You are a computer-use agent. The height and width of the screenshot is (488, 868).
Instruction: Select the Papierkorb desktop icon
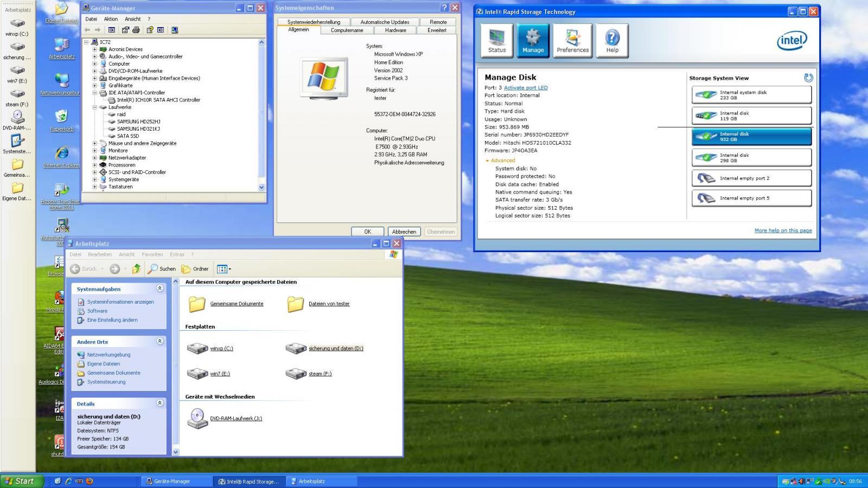62,120
